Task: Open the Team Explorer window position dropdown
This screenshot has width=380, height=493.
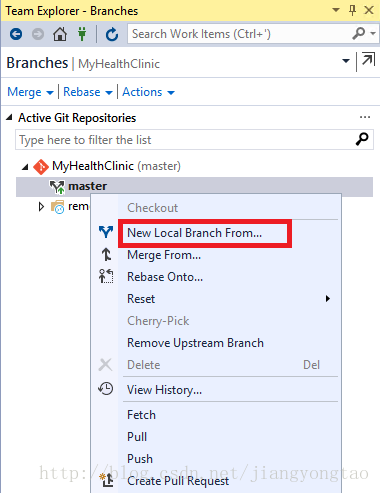Action: click(x=336, y=10)
